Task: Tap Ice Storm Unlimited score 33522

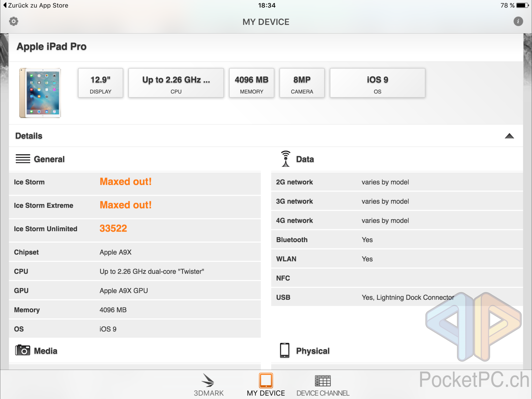Action: (x=113, y=228)
